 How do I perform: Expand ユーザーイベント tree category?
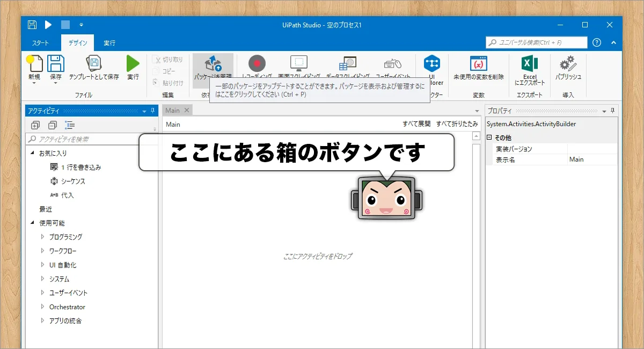pos(43,293)
